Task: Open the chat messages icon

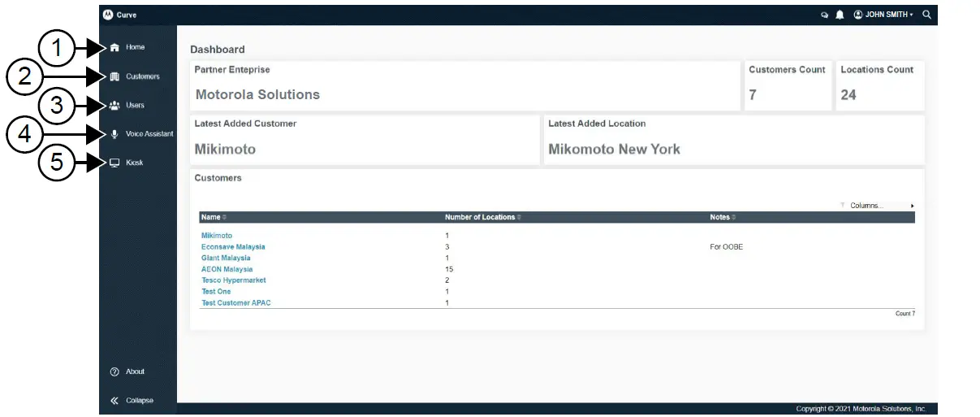Action: [825, 15]
